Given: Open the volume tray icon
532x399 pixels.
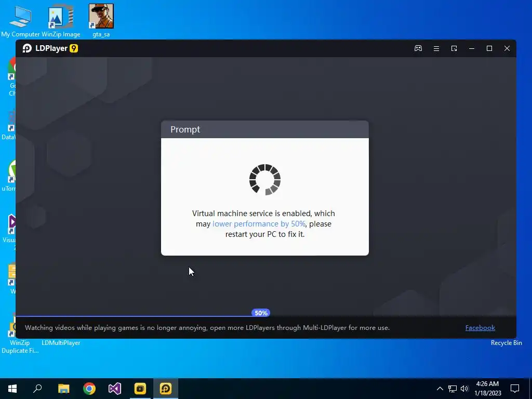Looking at the screenshot, I should click(x=464, y=389).
